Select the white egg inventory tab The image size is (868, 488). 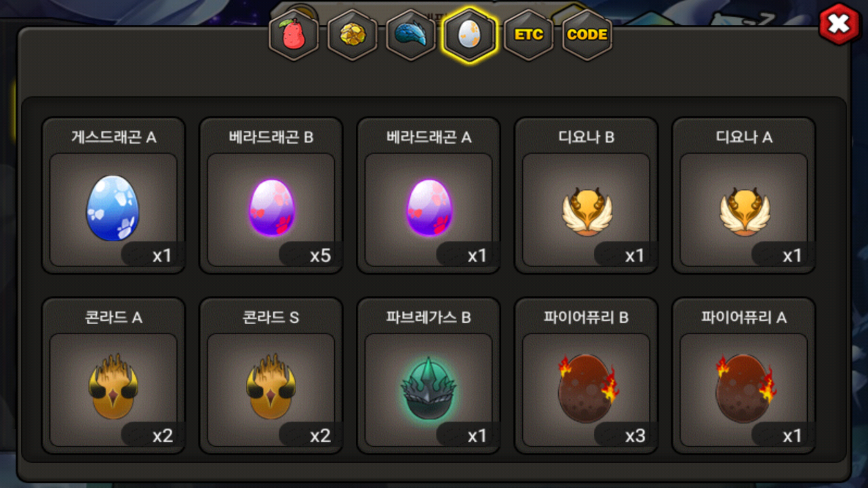(x=470, y=35)
